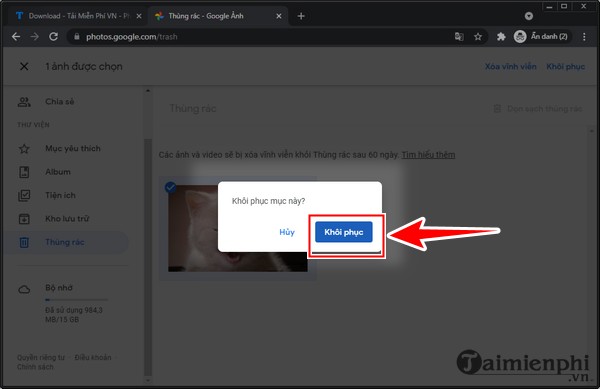Uncheck the selected cat photo checkmark
The width and height of the screenshot is (600, 389).
pos(170,187)
